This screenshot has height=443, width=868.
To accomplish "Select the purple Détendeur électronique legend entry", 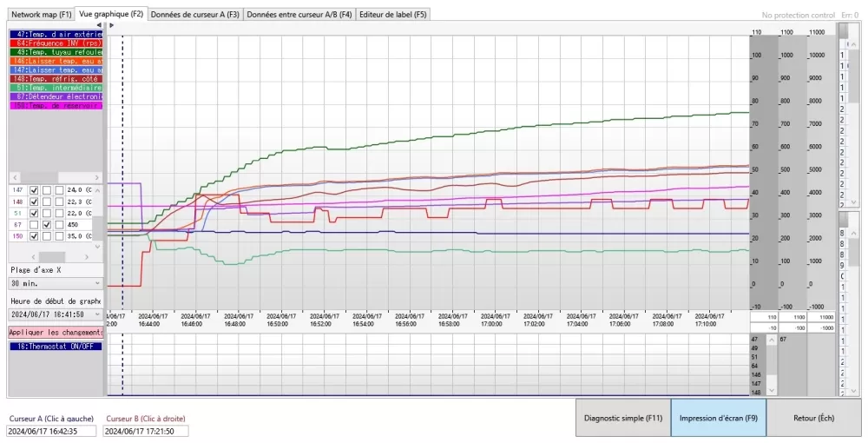I will point(56,97).
